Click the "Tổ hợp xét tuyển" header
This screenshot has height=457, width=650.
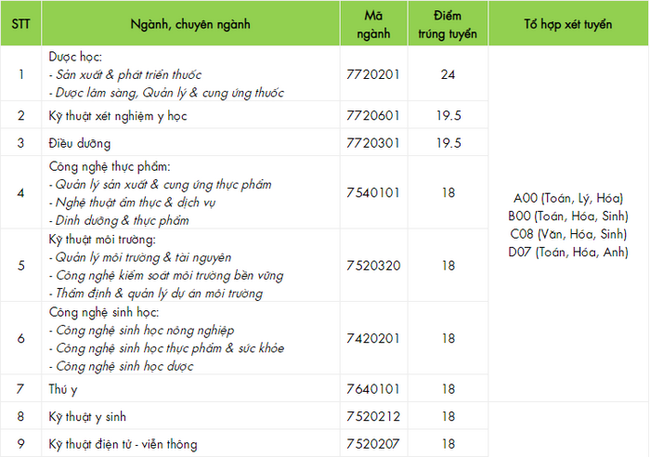point(568,24)
